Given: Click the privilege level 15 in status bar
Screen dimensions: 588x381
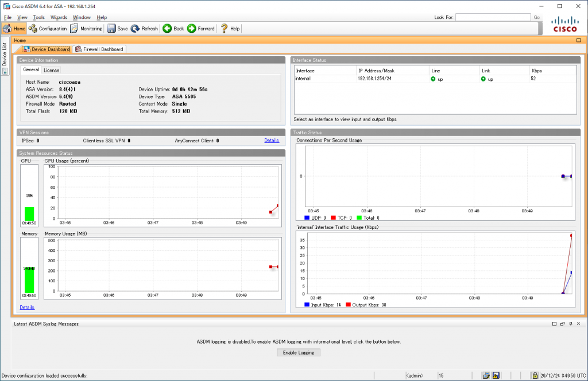Looking at the screenshot, I should (x=442, y=375).
